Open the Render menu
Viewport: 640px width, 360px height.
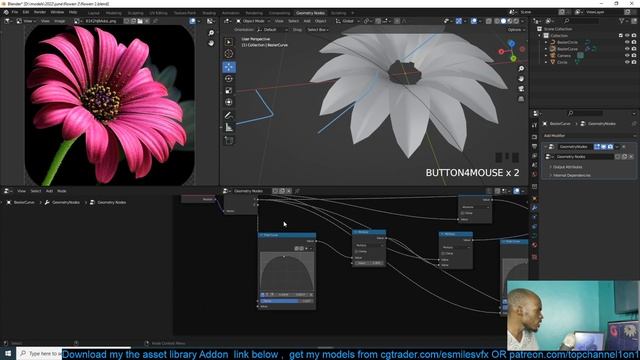(40, 12)
